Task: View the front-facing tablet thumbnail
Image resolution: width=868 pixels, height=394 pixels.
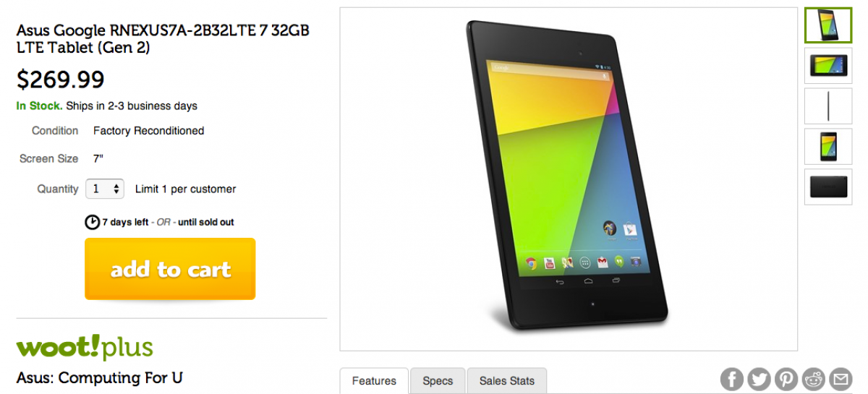Action: (x=828, y=147)
